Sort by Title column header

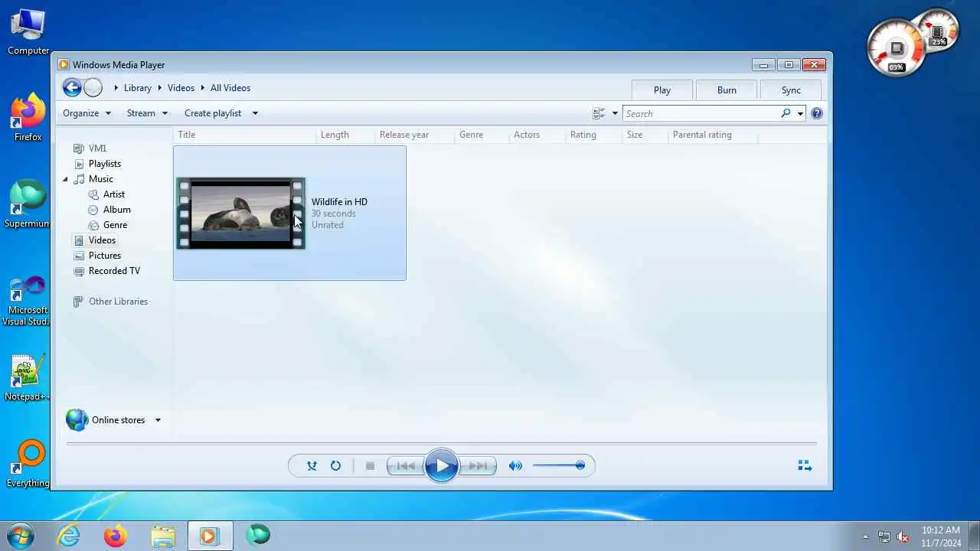coord(187,135)
